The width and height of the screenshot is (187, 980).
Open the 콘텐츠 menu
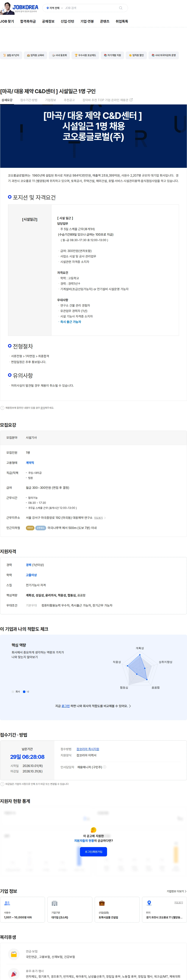(x=105, y=21)
